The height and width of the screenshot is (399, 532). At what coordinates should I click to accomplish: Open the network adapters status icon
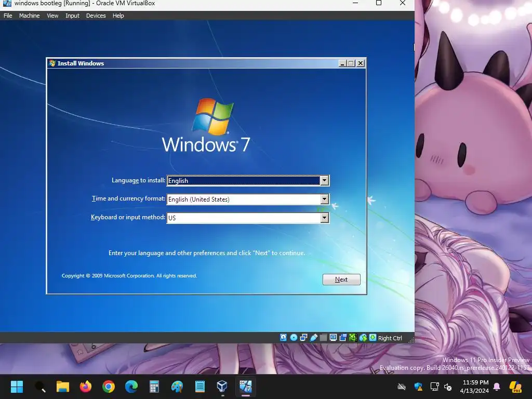click(x=303, y=338)
